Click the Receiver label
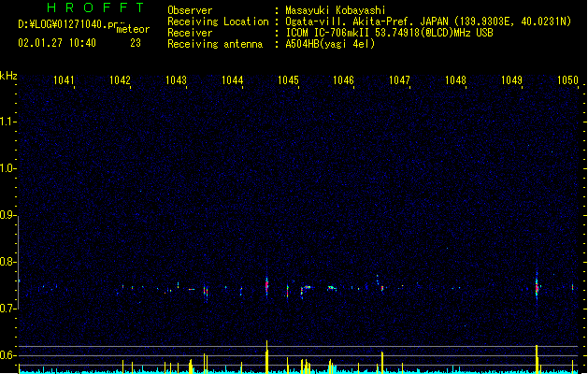Screen dimensions: 588x374 190,33
